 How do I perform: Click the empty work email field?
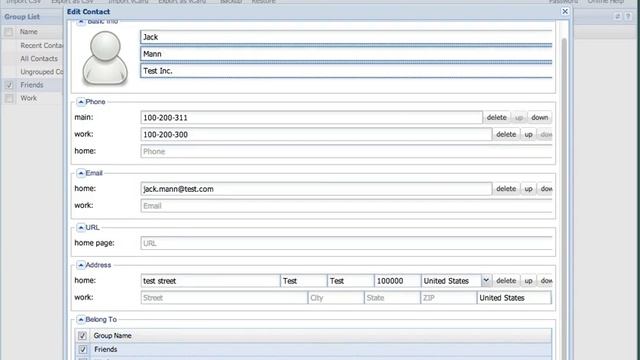click(346, 206)
